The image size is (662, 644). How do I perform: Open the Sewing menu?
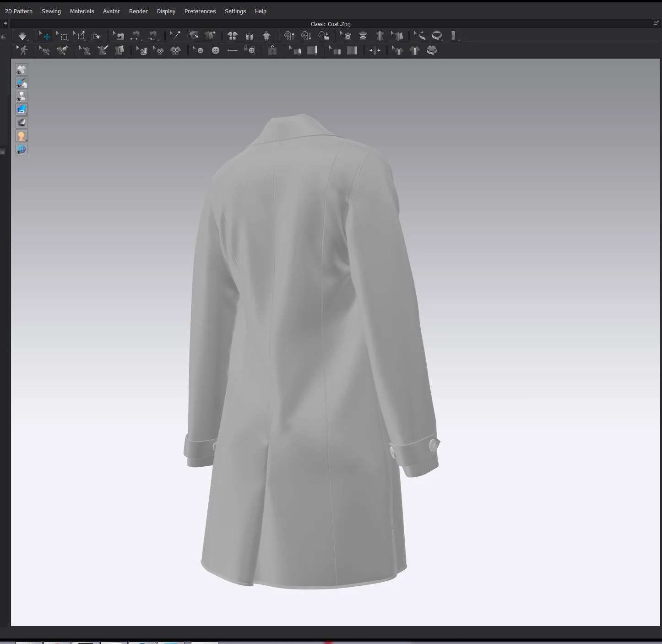coord(51,11)
